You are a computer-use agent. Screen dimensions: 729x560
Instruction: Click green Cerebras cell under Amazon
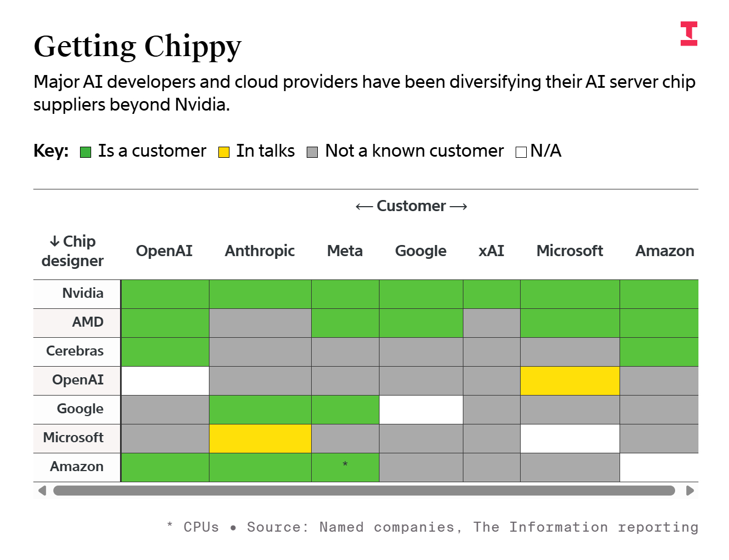point(659,352)
